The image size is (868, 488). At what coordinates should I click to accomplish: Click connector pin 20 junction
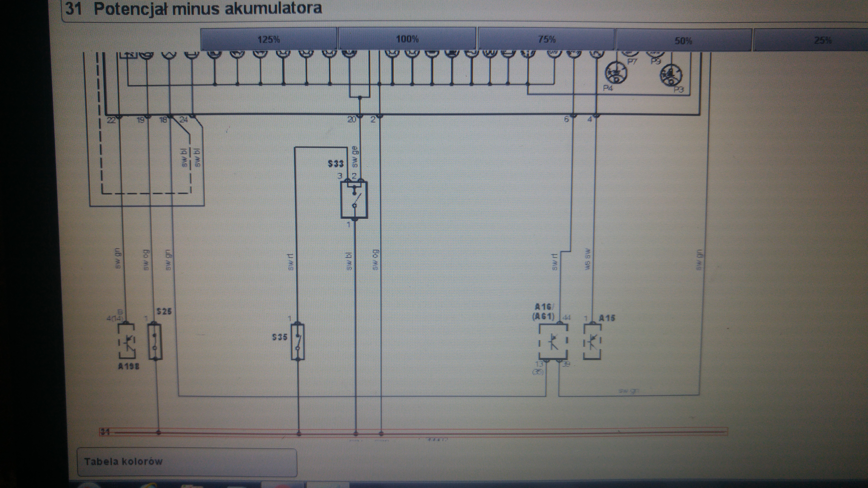click(x=360, y=116)
